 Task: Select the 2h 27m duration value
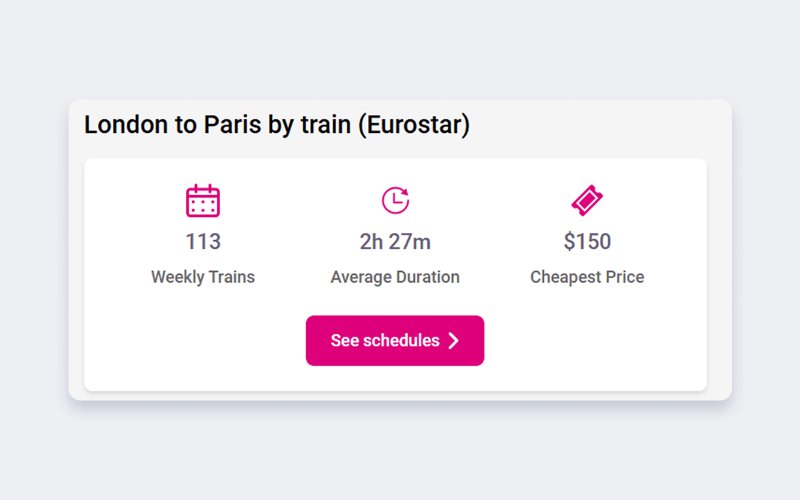[x=395, y=242]
